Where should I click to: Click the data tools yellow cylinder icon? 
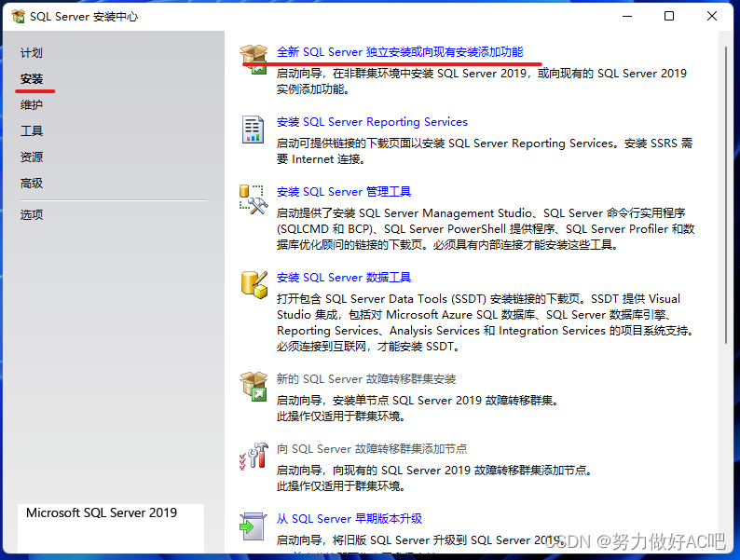pyautogui.click(x=254, y=285)
